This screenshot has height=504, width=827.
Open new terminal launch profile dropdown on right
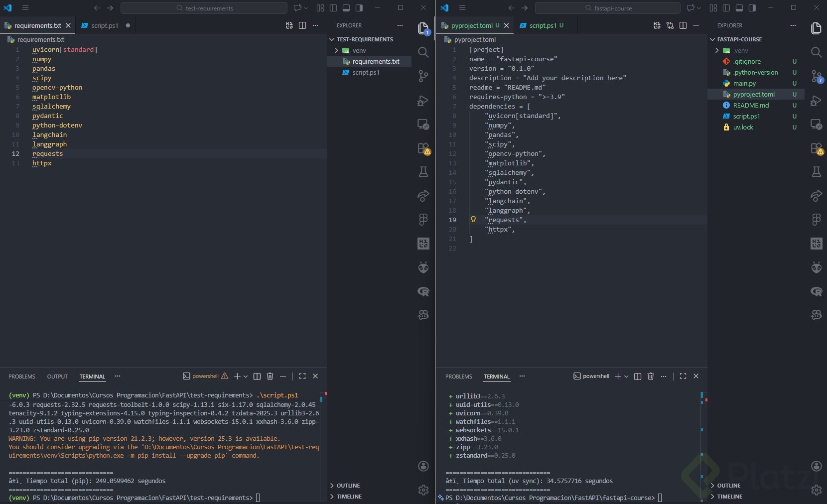(x=626, y=377)
